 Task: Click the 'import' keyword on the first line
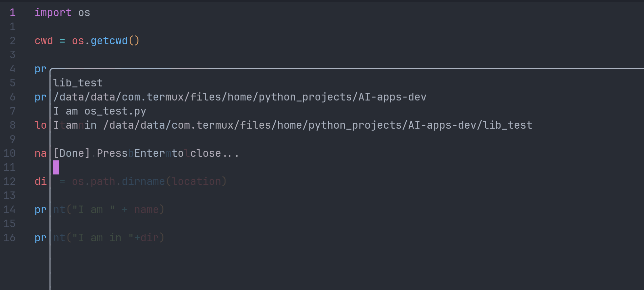coord(53,12)
